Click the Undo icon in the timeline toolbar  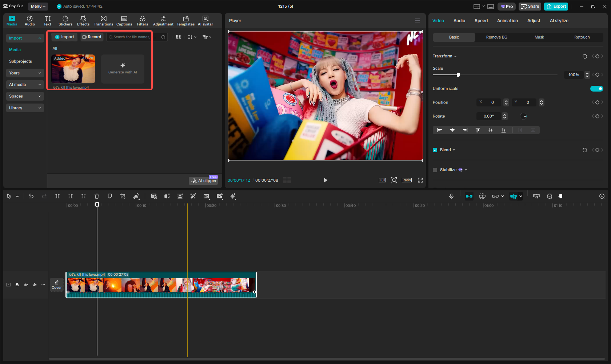point(31,196)
